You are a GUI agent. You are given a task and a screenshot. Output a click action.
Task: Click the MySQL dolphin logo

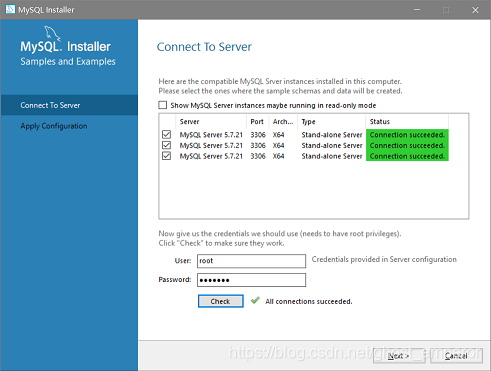[x=52, y=33]
